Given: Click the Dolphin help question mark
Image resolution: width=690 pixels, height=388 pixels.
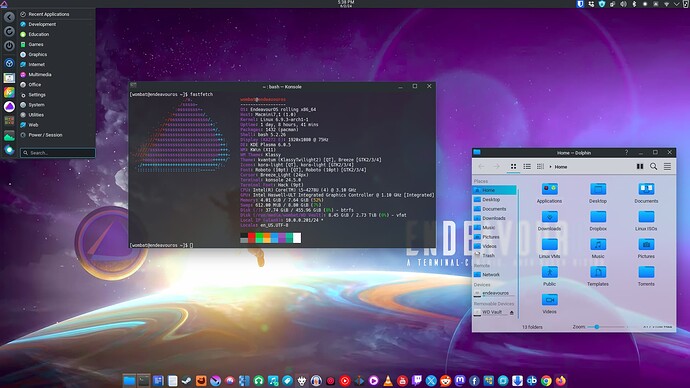Looking at the screenshot, I should click(x=626, y=152).
